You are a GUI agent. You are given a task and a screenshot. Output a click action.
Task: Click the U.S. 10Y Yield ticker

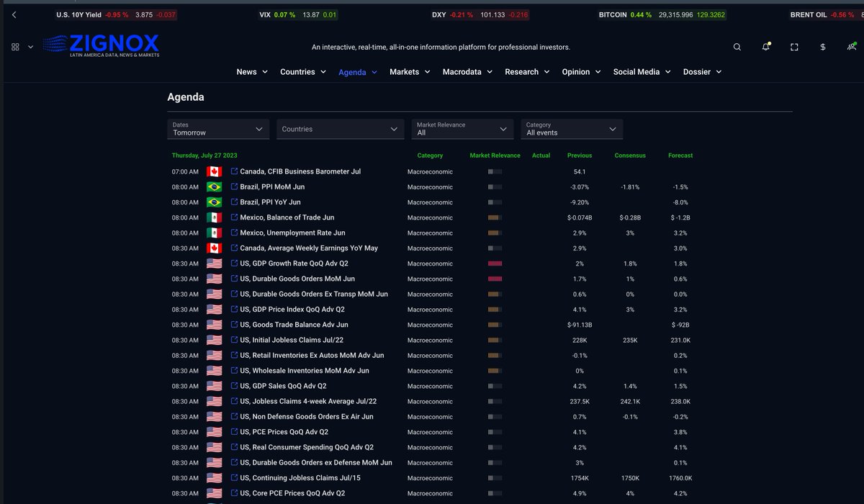click(x=117, y=14)
